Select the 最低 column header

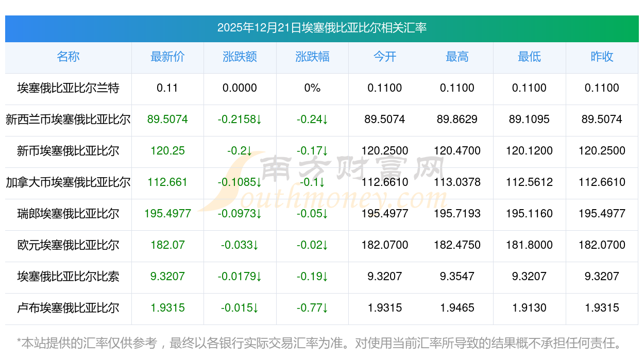tap(529, 57)
